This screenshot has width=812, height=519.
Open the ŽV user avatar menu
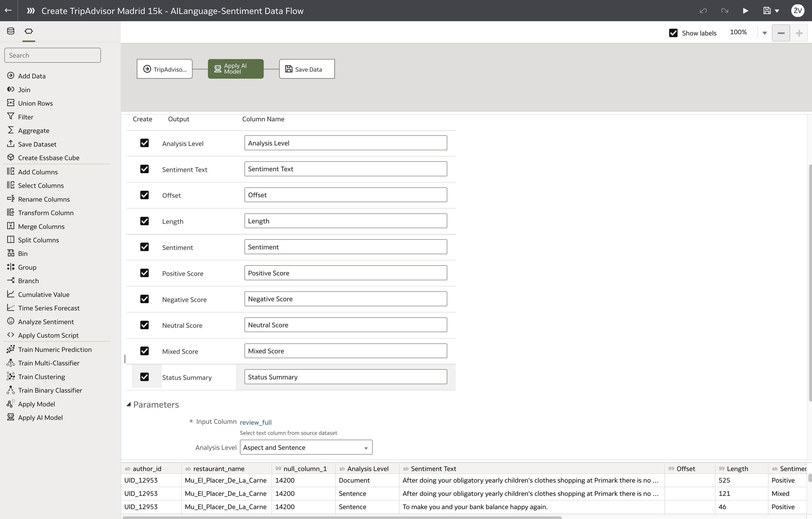click(798, 11)
